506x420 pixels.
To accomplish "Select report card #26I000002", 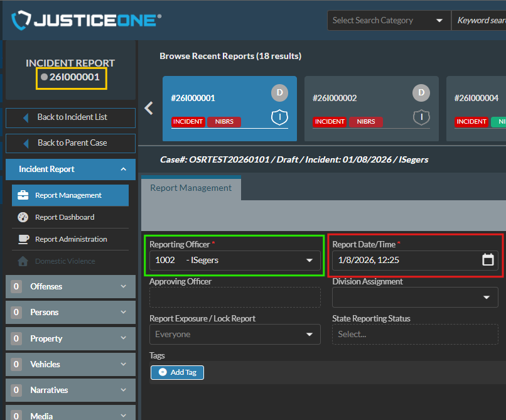I will [372, 109].
